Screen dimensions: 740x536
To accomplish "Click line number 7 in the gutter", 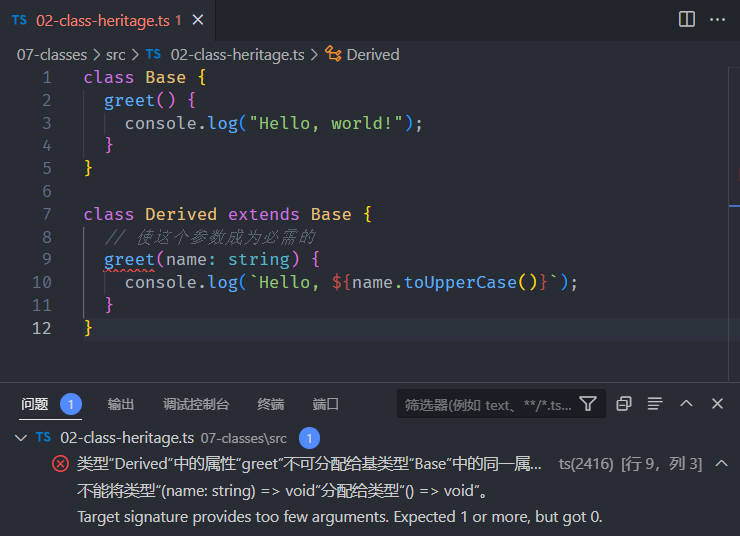I will [47, 214].
